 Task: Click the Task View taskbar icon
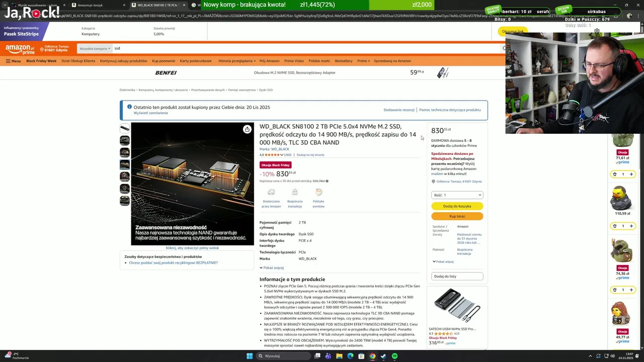317,356
